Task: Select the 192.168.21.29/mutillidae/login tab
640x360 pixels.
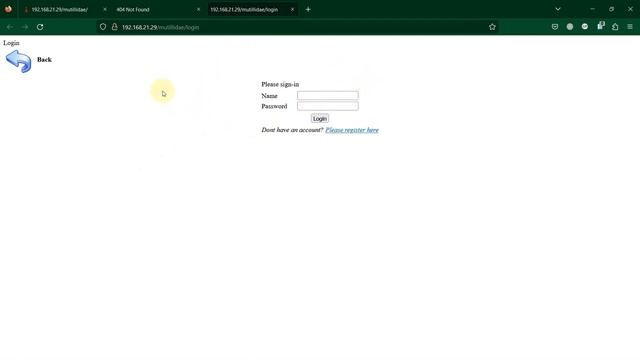Action: pos(244,9)
